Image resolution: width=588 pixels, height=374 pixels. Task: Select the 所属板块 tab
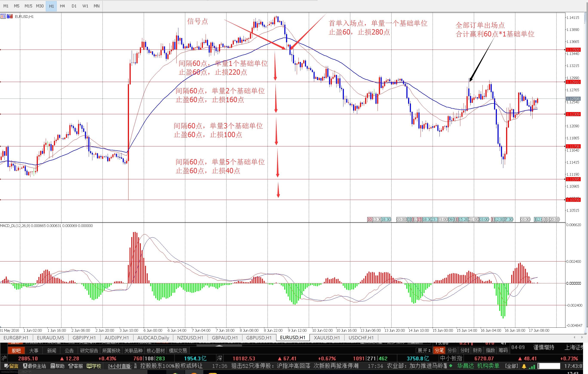tap(111, 351)
